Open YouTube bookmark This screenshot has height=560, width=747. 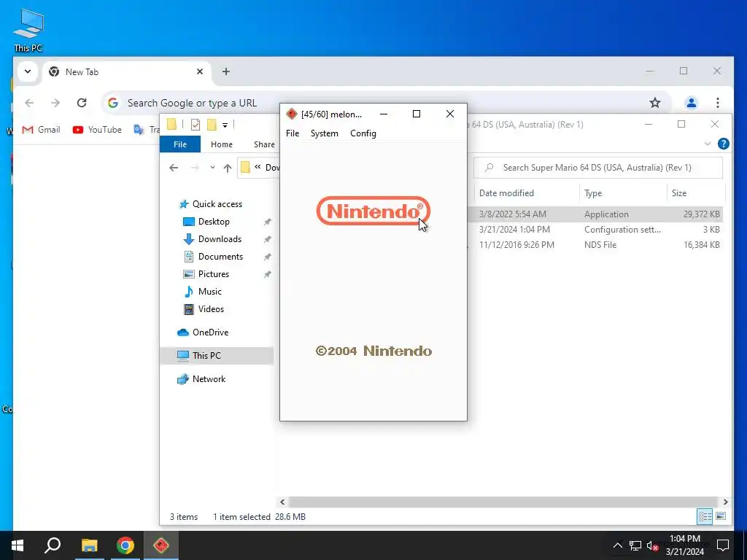click(x=97, y=130)
